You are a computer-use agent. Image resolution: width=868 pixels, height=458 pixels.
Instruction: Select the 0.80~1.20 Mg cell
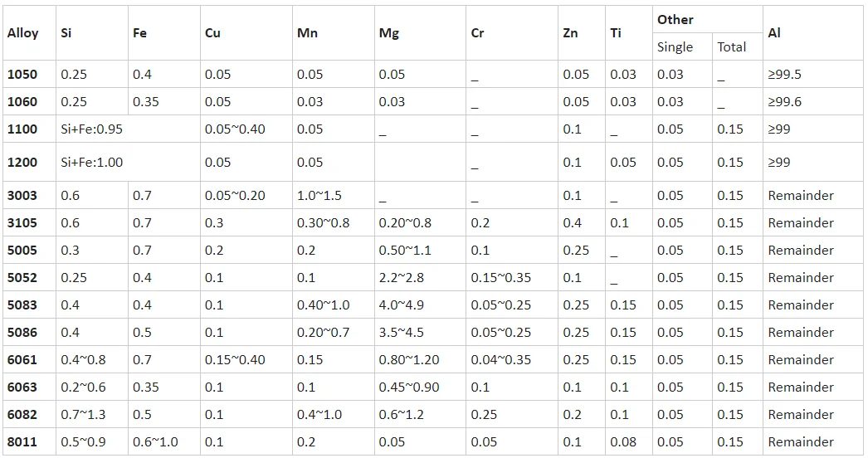click(408, 360)
